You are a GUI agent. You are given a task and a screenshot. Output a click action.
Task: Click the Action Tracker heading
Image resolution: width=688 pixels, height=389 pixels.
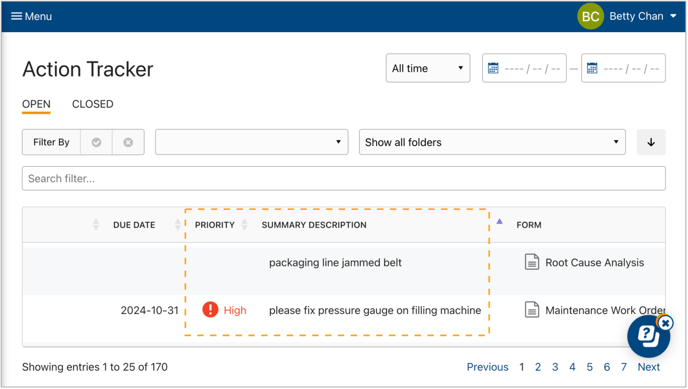tap(88, 69)
